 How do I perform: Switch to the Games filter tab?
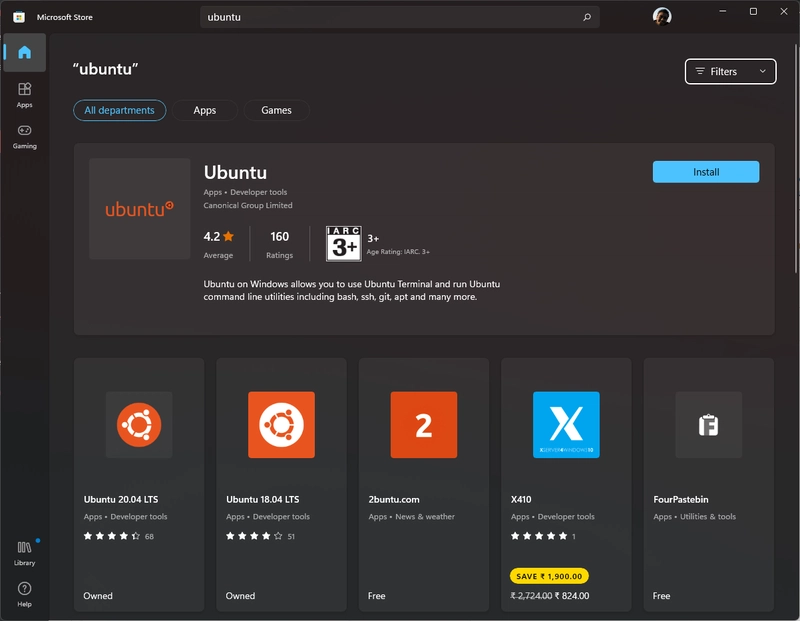(276, 110)
